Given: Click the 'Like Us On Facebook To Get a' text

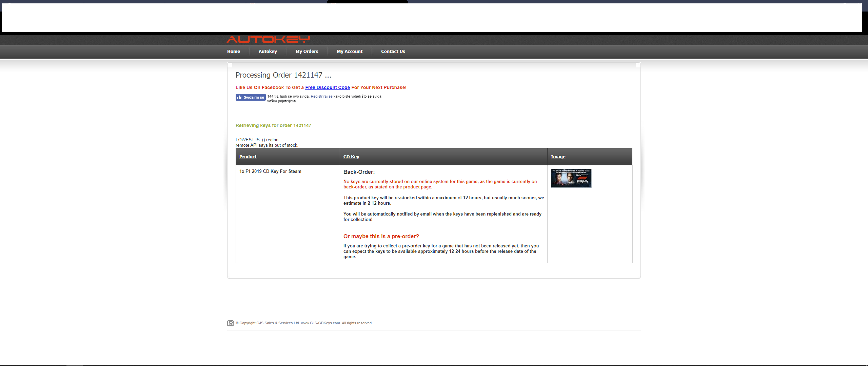Looking at the screenshot, I should coord(270,87).
